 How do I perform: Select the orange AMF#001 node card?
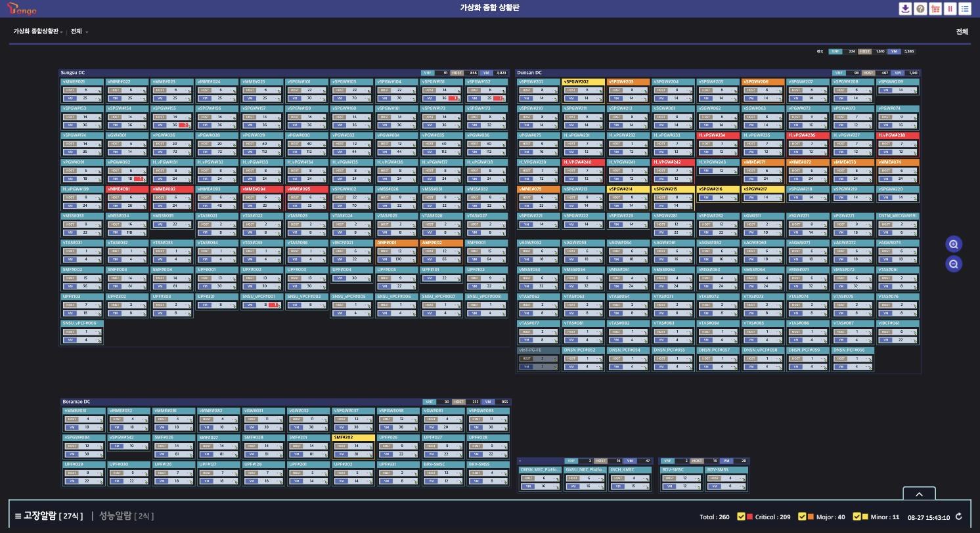click(397, 251)
